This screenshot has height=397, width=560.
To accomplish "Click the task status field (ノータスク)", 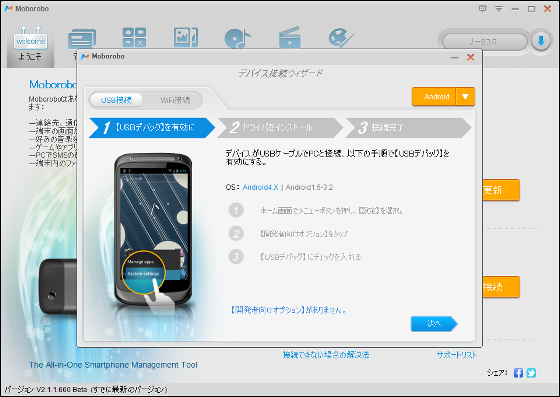I will pos(485,42).
